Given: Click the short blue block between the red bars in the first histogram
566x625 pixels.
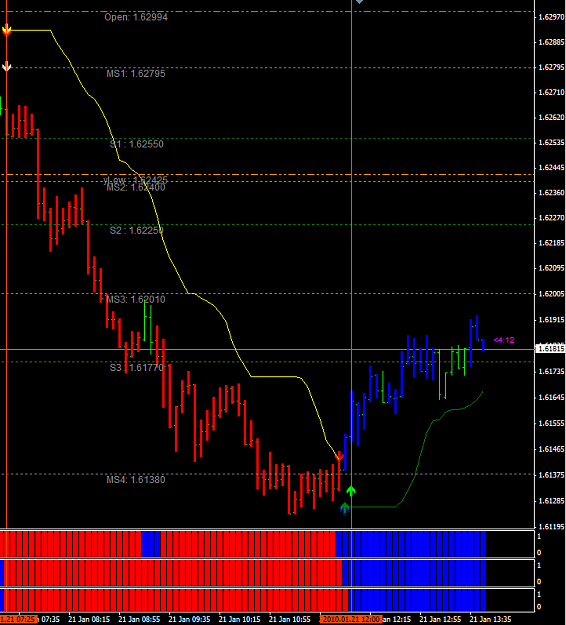Looking at the screenshot, I should tap(151, 544).
